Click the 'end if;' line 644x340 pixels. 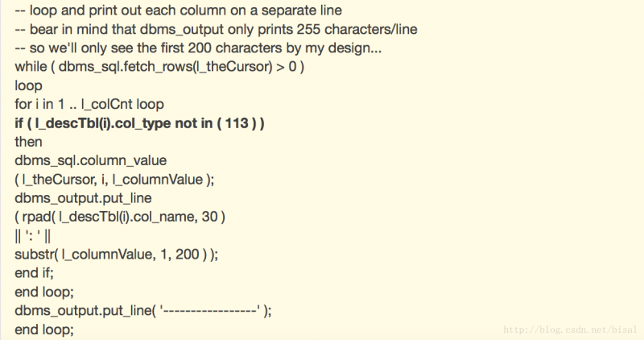click(36, 272)
